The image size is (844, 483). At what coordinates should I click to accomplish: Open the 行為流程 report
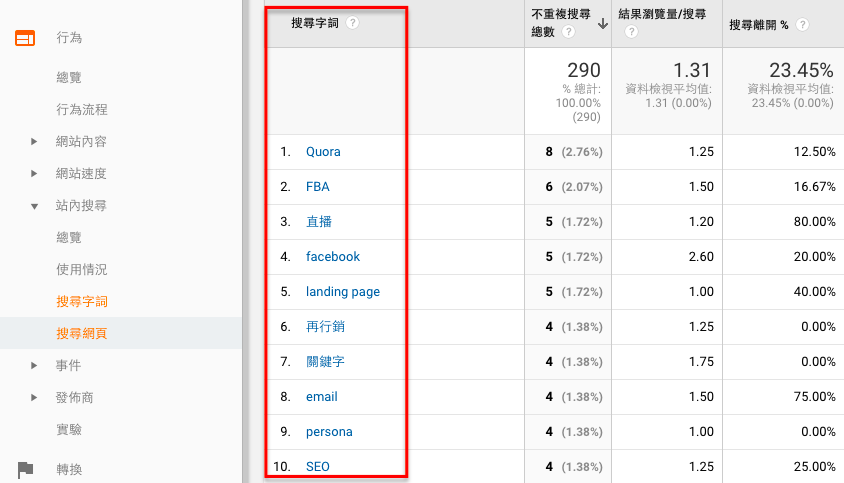coord(82,110)
